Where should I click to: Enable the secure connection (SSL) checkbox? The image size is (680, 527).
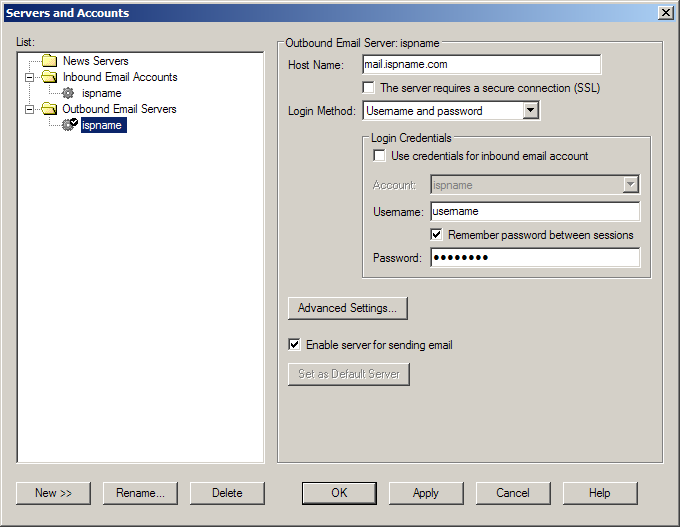tap(369, 88)
